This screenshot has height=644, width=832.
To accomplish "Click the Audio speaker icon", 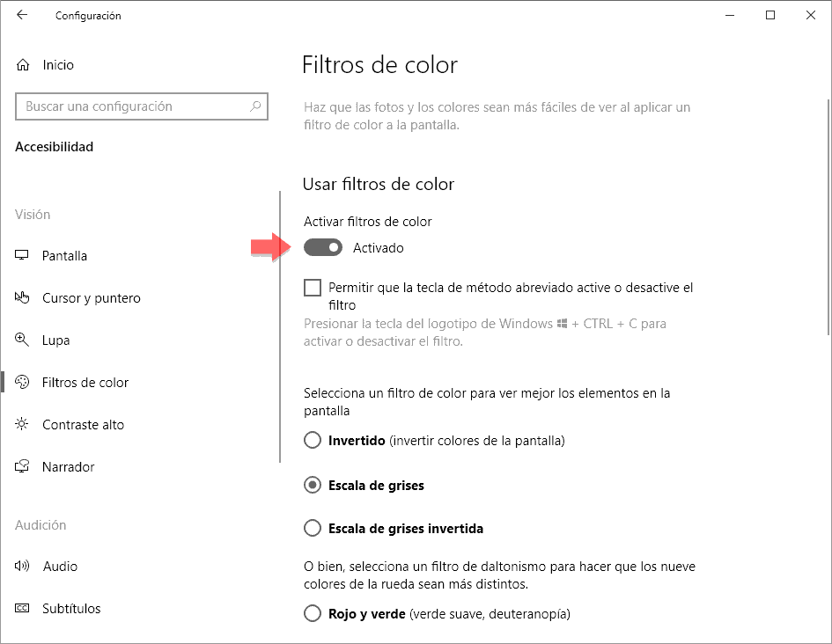I will (x=23, y=567).
